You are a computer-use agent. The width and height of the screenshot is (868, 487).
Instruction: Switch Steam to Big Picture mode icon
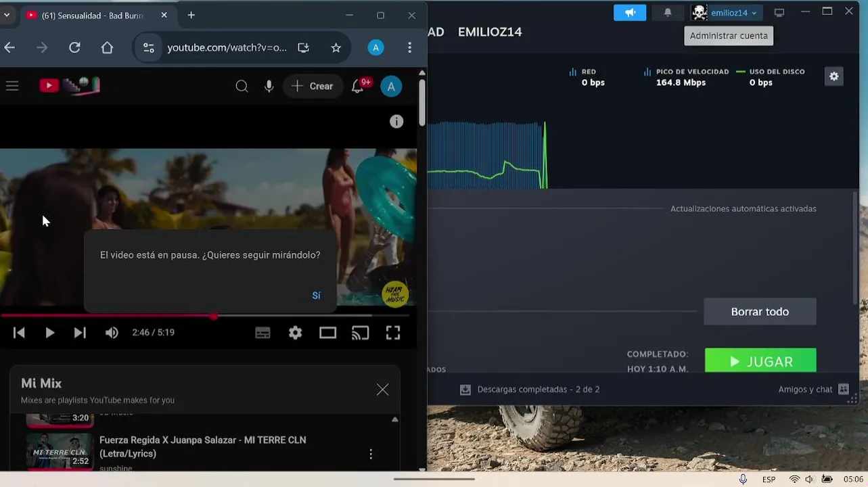point(779,12)
